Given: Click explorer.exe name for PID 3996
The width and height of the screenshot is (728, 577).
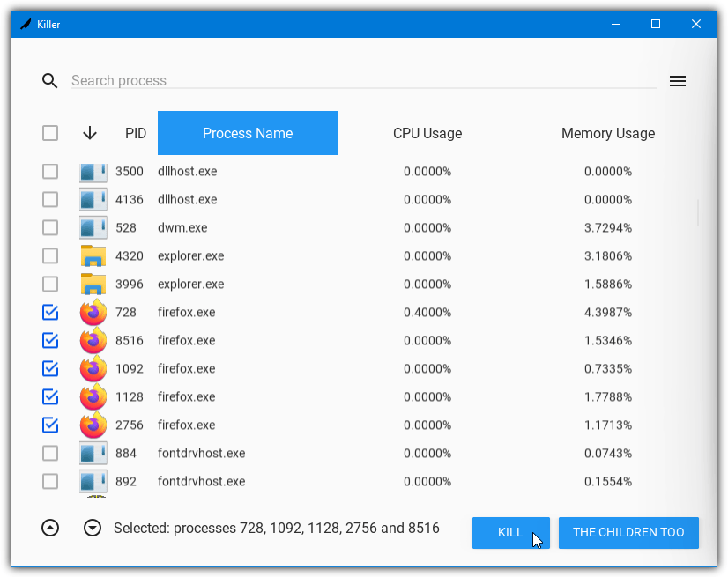Looking at the screenshot, I should (x=191, y=284).
